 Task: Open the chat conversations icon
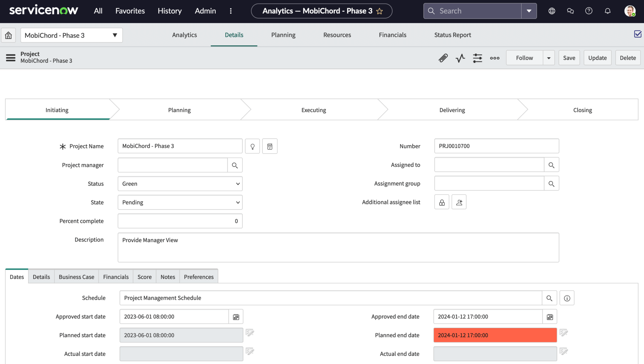[x=570, y=11]
